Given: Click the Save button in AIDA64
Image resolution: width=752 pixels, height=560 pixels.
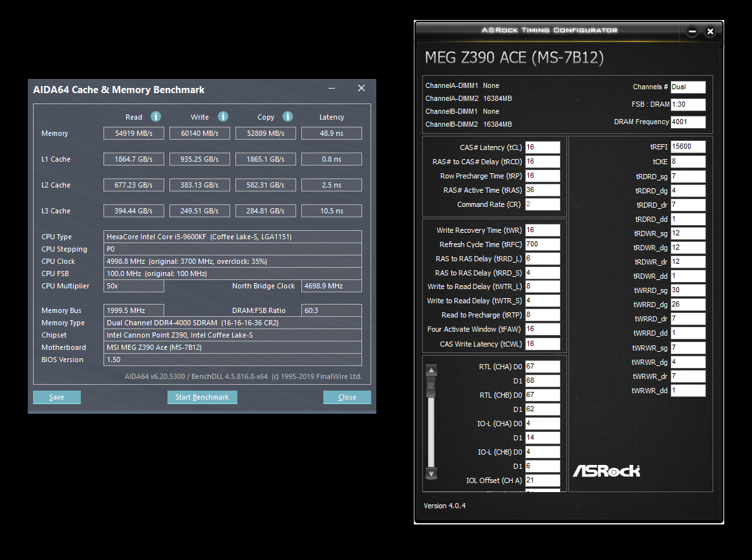Looking at the screenshot, I should [x=57, y=397].
